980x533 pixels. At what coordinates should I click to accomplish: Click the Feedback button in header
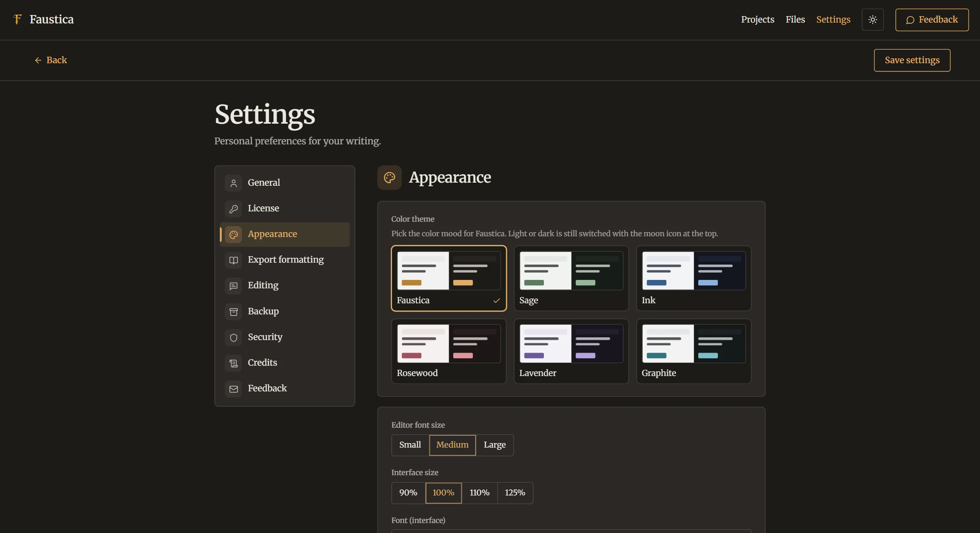coord(932,20)
